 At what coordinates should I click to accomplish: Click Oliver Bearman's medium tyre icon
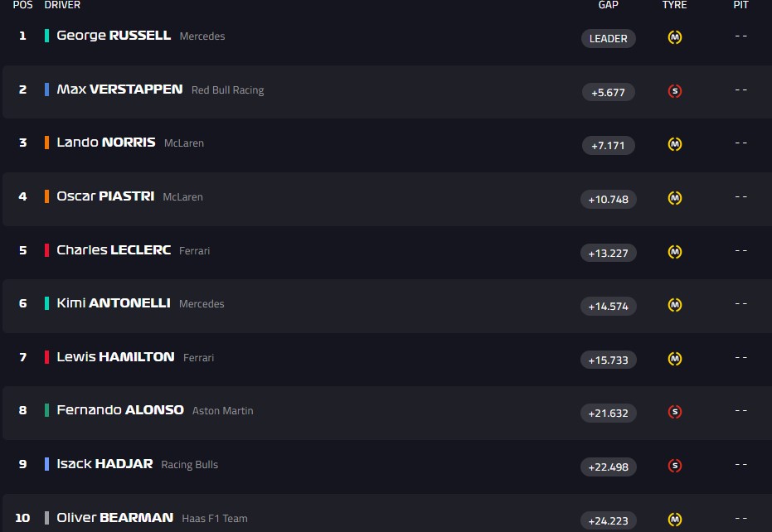point(675,520)
